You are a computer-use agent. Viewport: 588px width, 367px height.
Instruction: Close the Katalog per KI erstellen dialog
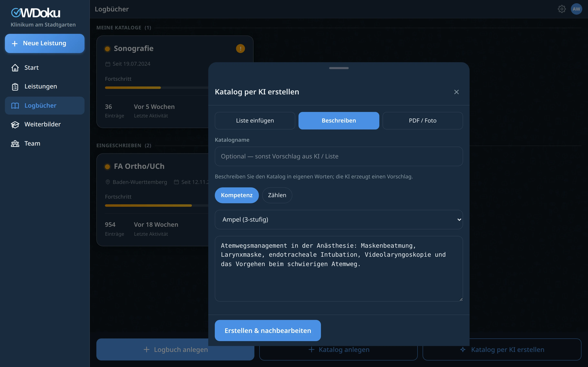[x=456, y=92]
